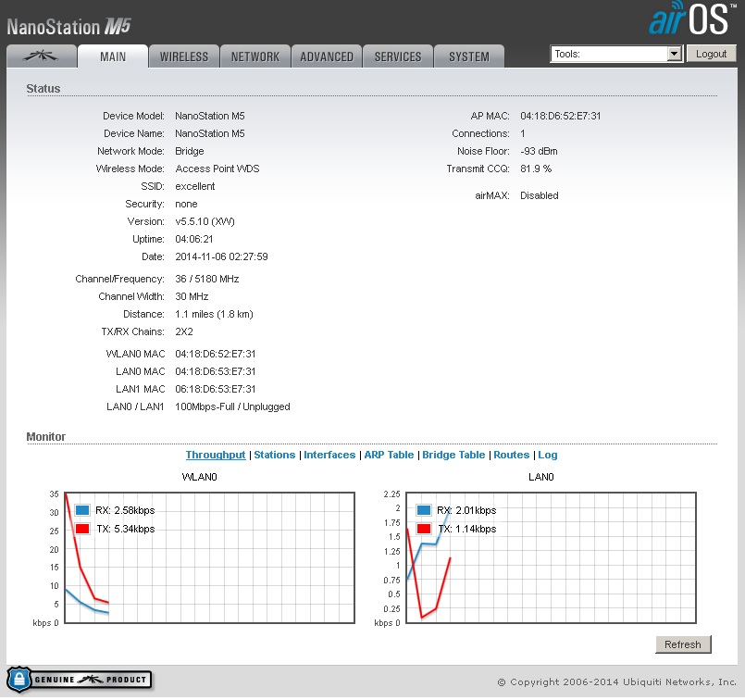Click the LAN0 'TX: 1.14kbps' reading
The height and width of the screenshot is (700, 745).
pos(467,529)
